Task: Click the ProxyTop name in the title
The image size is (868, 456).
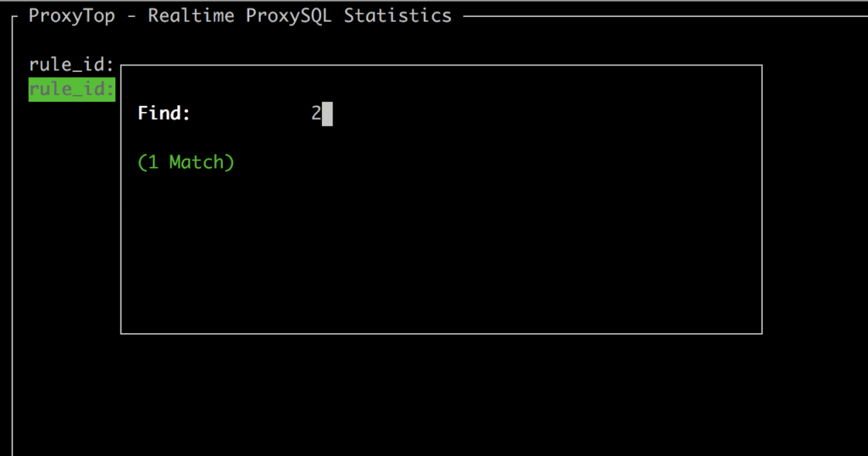Action: (x=71, y=16)
